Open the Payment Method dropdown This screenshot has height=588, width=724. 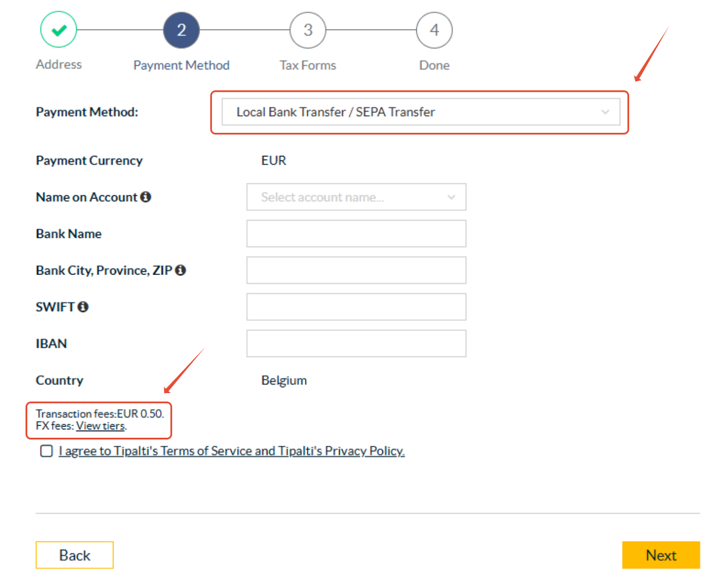[420, 112]
